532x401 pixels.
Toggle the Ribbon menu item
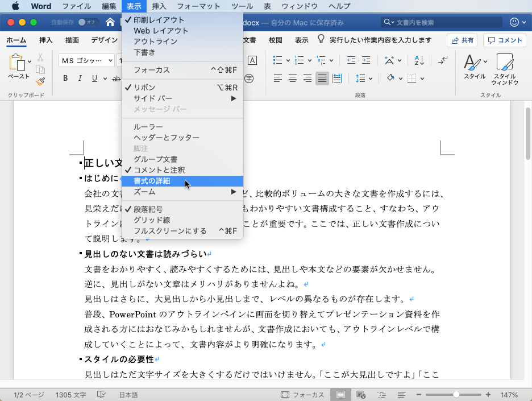pos(182,88)
